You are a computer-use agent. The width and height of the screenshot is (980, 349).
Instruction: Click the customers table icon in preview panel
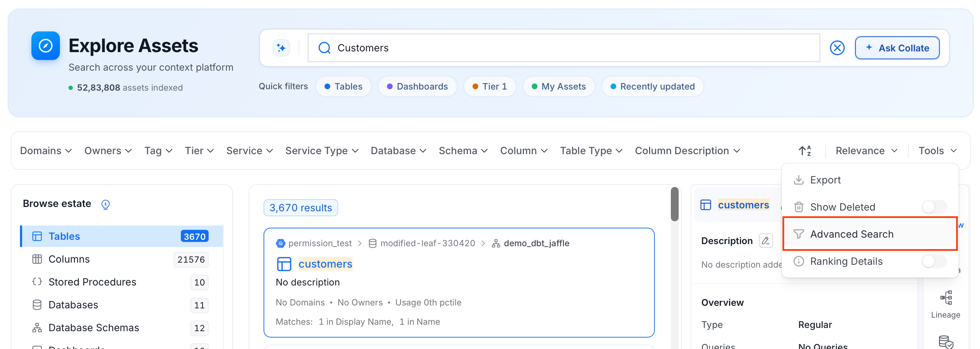[706, 205]
